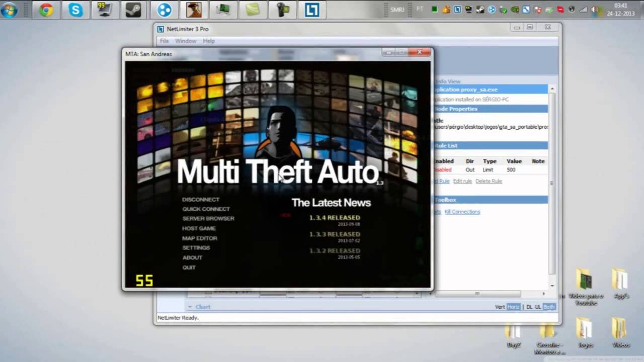
Task: Open Window menu in NetLimiter
Action: pos(186,41)
